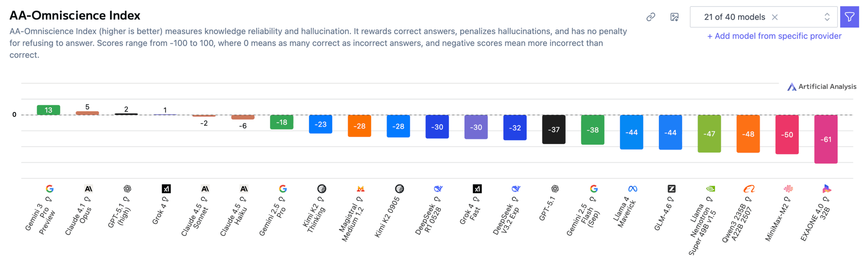Click "+ Add model from specific provider"

coord(774,36)
